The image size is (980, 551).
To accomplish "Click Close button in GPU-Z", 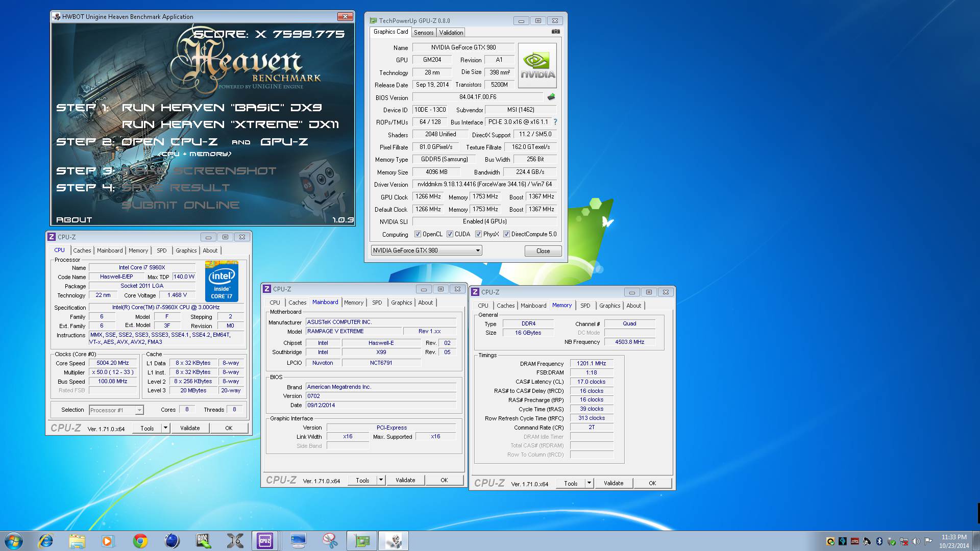I will pos(543,251).
